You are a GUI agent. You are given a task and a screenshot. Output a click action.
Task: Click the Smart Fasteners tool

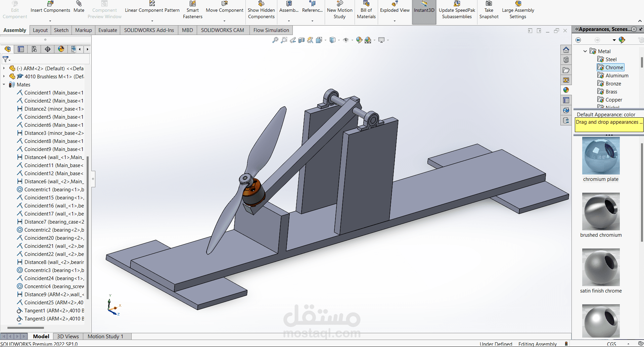tap(193, 10)
